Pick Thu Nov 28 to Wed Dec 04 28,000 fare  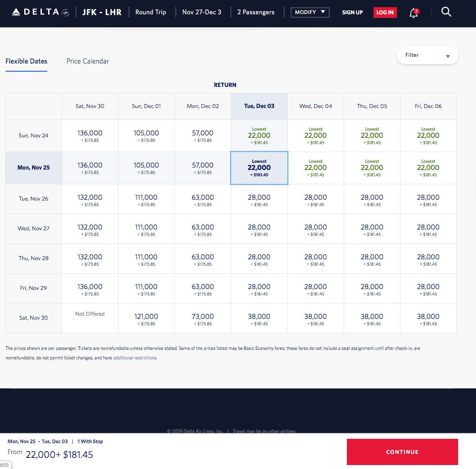(x=316, y=258)
